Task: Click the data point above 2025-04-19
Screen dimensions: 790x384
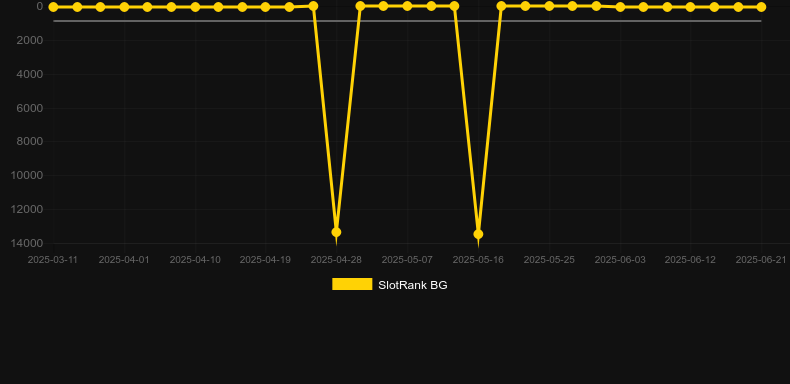Action: pos(266,7)
